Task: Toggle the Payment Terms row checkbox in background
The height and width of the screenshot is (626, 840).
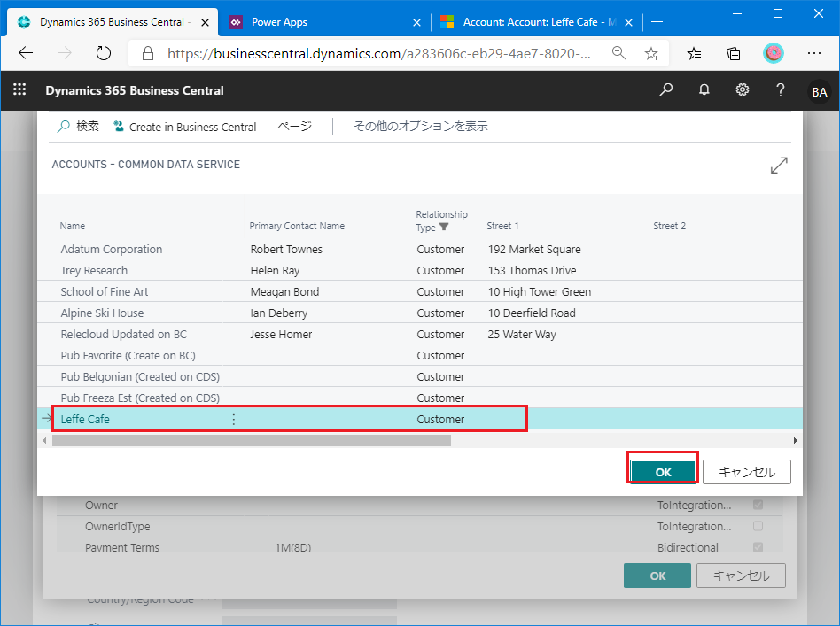Action: pos(758,546)
